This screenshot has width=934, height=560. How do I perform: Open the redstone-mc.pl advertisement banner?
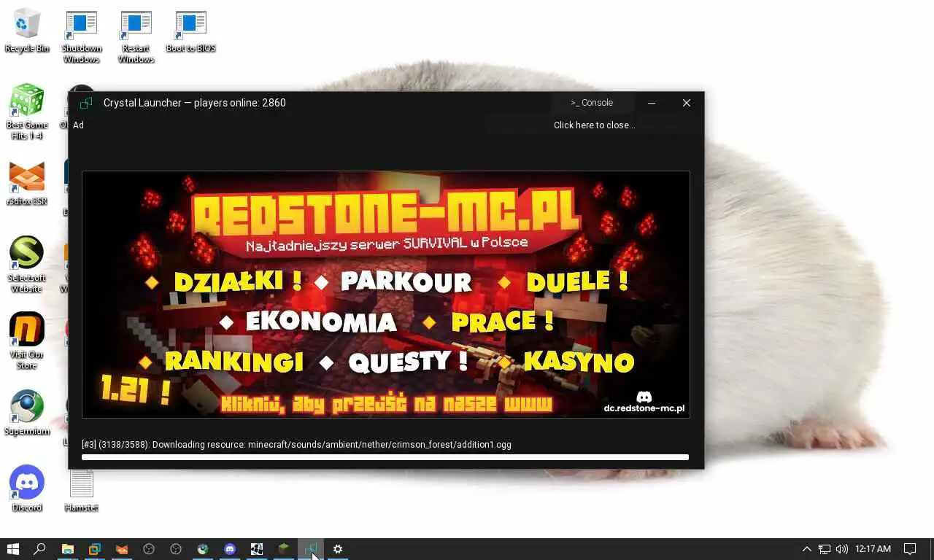click(x=385, y=295)
